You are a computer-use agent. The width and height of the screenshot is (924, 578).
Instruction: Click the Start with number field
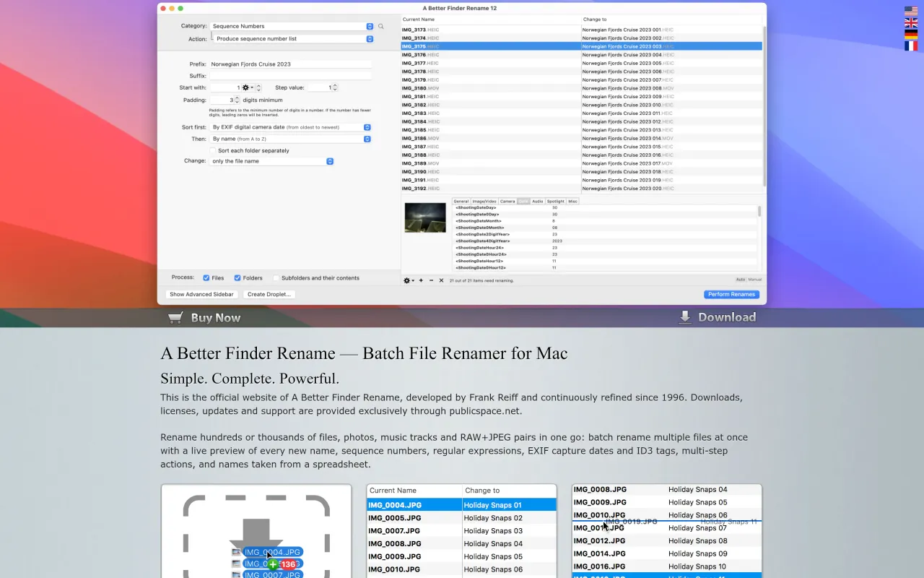click(x=225, y=87)
